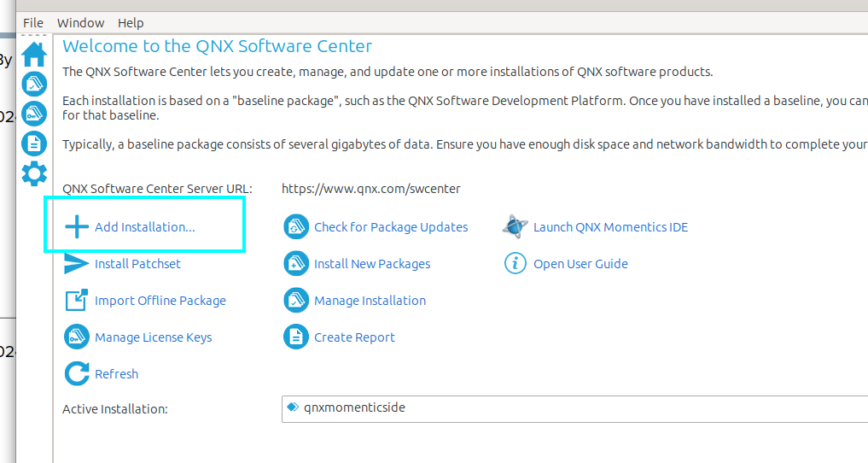
Task: Click the Install Patchset link
Action: [x=137, y=264]
